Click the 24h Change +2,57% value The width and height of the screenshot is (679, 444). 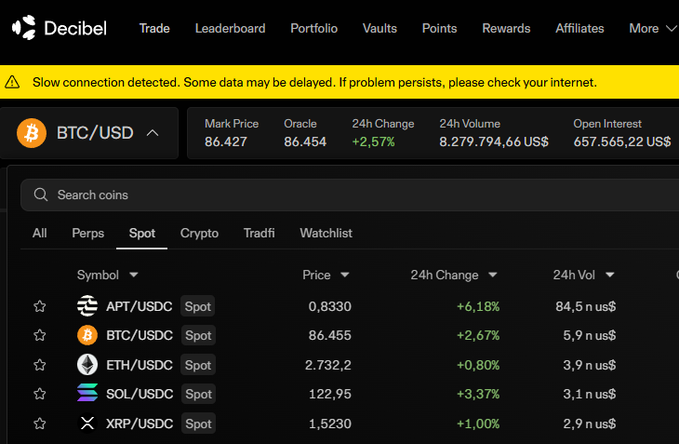(x=373, y=142)
